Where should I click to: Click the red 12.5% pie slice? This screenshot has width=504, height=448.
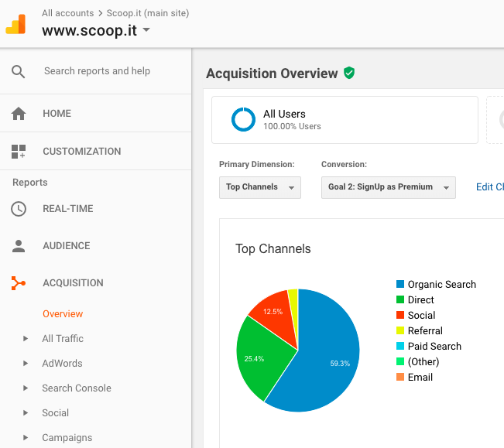tap(275, 316)
